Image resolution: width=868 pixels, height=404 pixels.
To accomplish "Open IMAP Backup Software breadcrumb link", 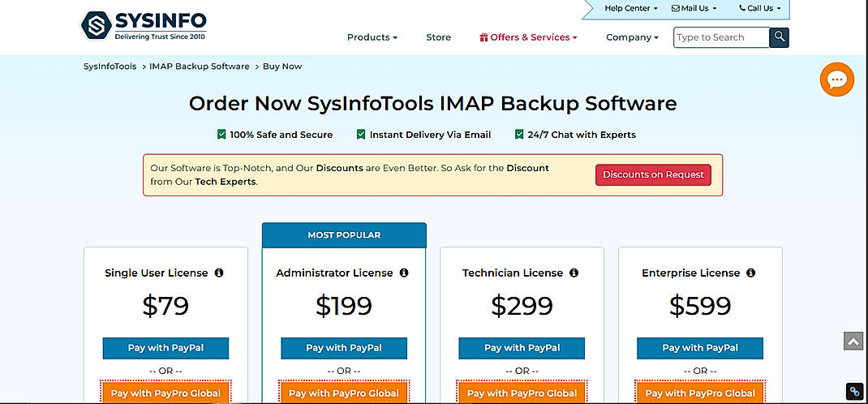I will pyautogui.click(x=200, y=67).
